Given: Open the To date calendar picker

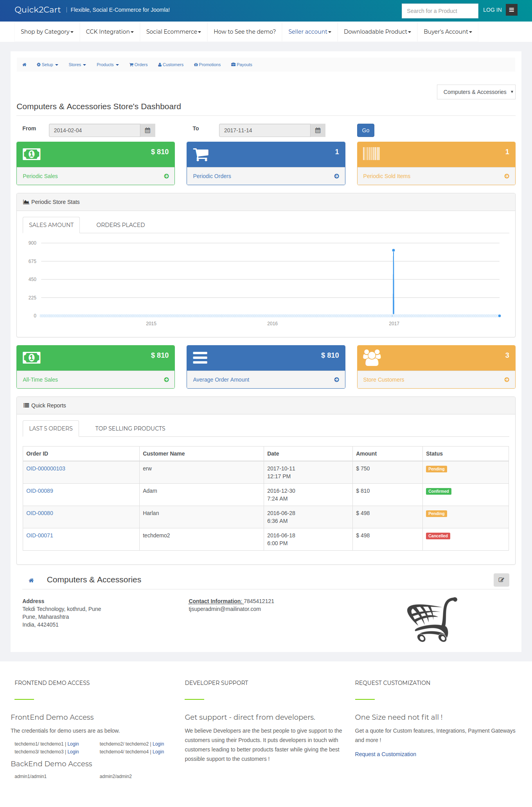Looking at the screenshot, I should (318, 130).
